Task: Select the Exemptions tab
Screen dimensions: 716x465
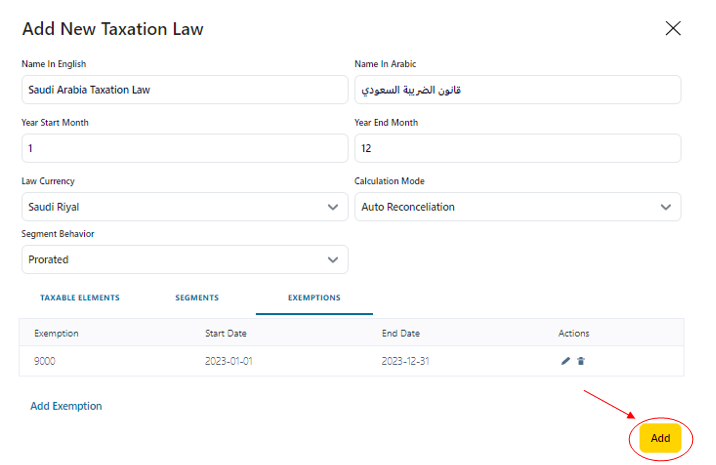Action: [314, 298]
